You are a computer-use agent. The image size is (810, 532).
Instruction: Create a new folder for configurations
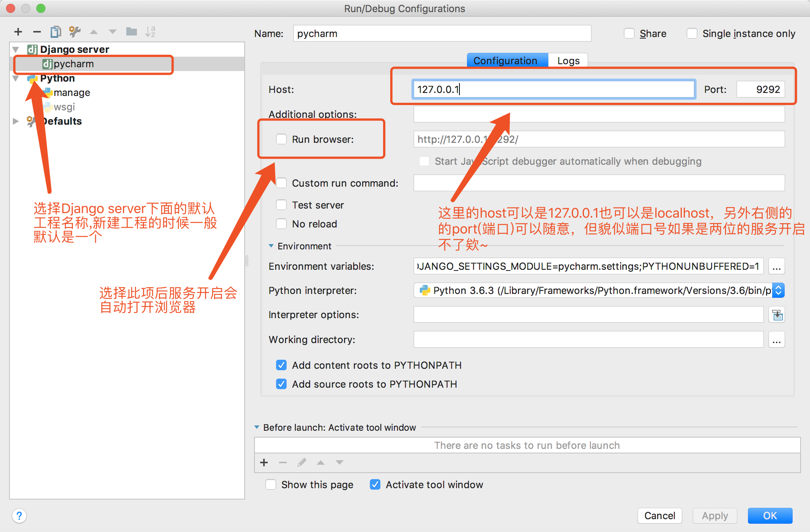132,31
